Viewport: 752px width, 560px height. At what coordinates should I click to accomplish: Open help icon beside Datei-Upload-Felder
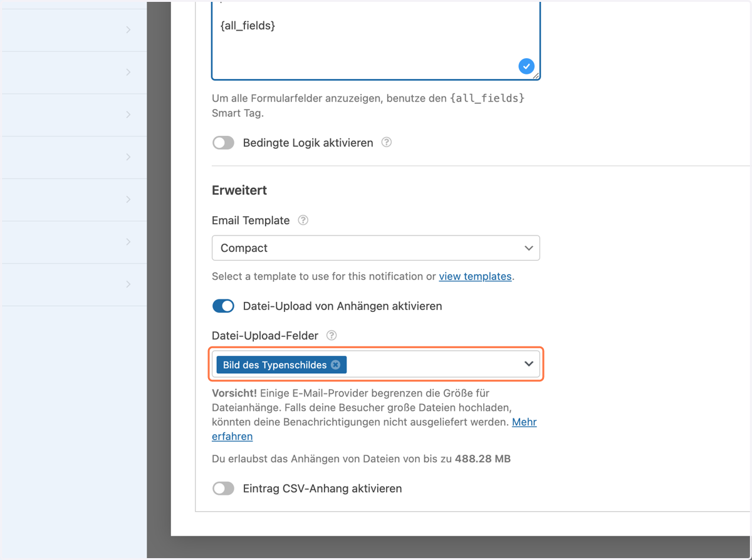332,335
